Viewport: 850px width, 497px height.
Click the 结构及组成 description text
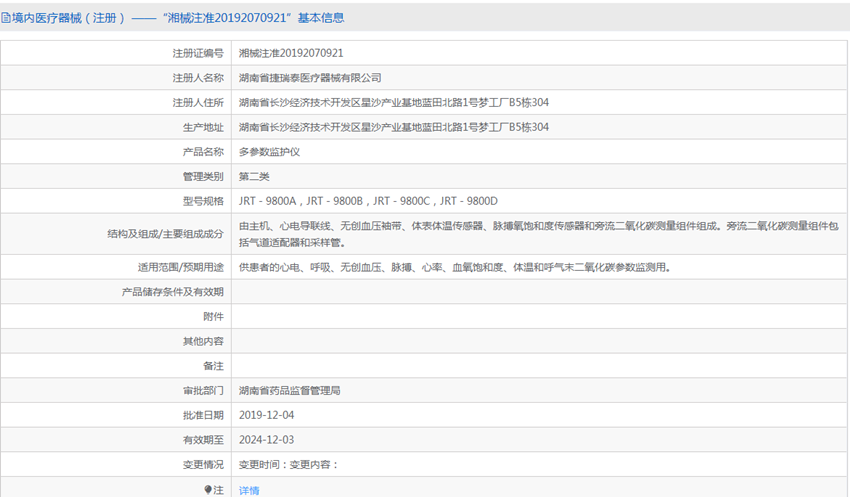(539, 234)
